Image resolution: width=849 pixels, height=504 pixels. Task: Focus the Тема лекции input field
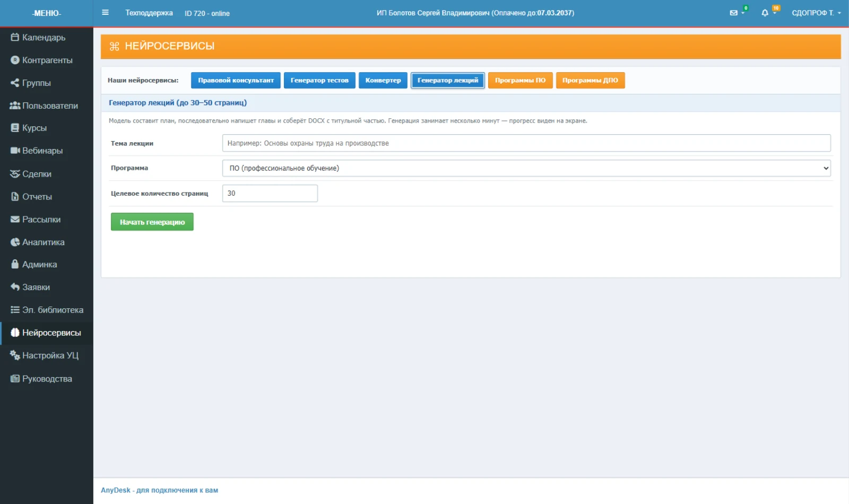pos(526,143)
